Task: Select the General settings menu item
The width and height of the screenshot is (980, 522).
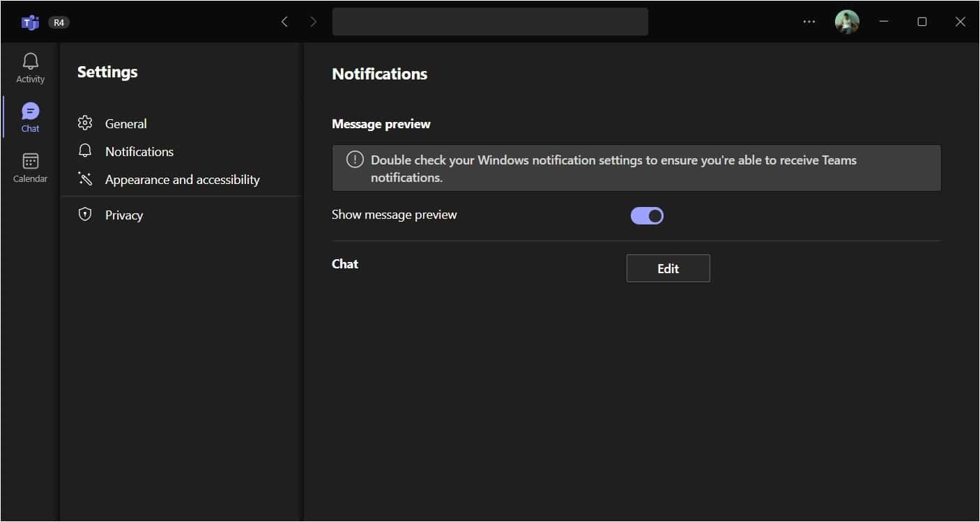Action: pyautogui.click(x=125, y=123)
